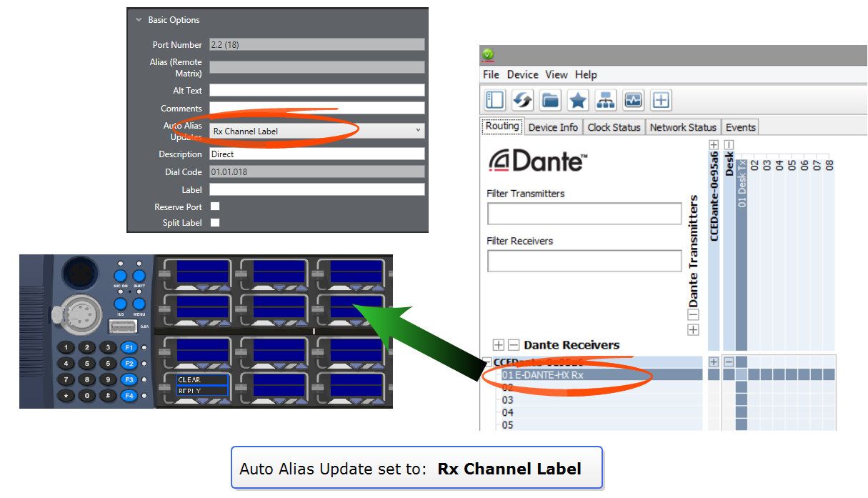This screenshot has width=868, height=498.
Task: Click the channel groups panel toolbar icon
Action: coord(495,100)
